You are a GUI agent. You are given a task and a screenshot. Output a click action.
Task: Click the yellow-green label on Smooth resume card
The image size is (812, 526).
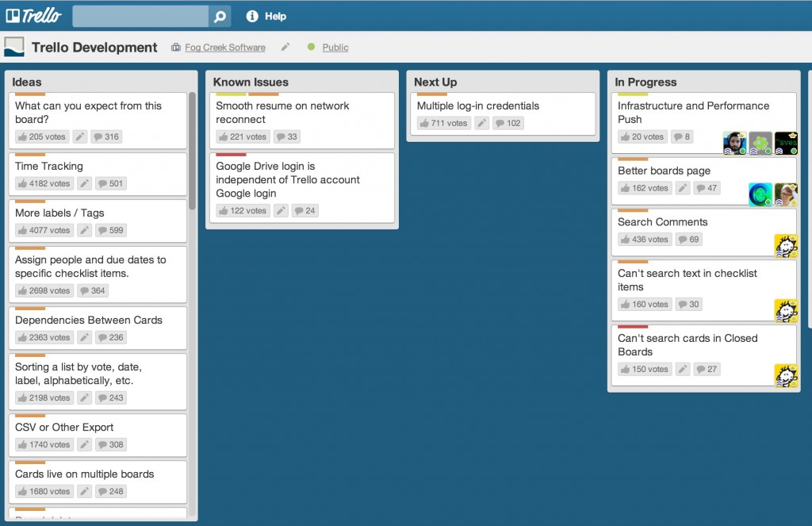(231, 94)
